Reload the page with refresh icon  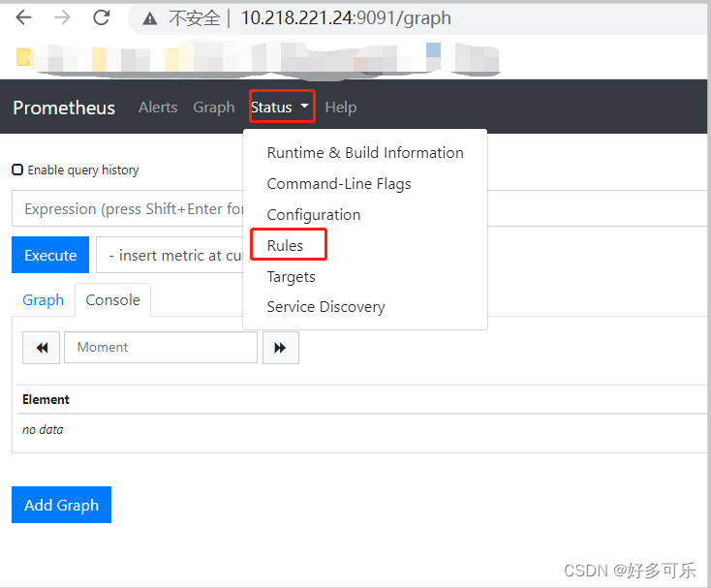click(101, 17)
